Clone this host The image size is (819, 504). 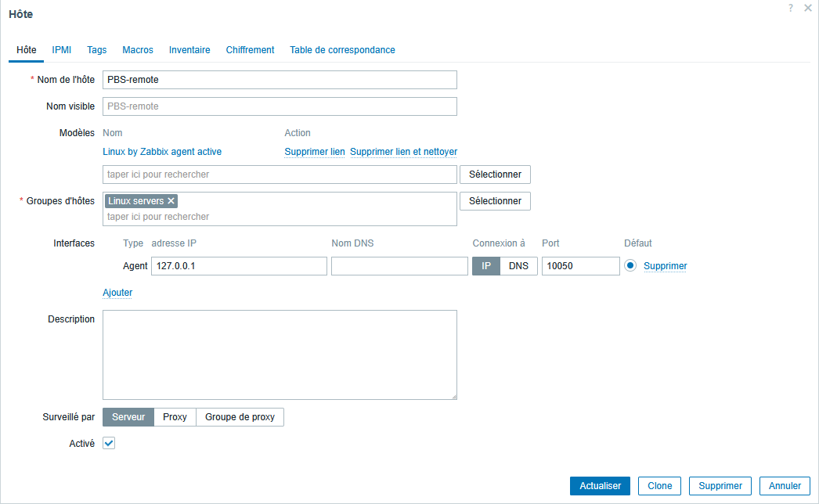click(658, 485)
